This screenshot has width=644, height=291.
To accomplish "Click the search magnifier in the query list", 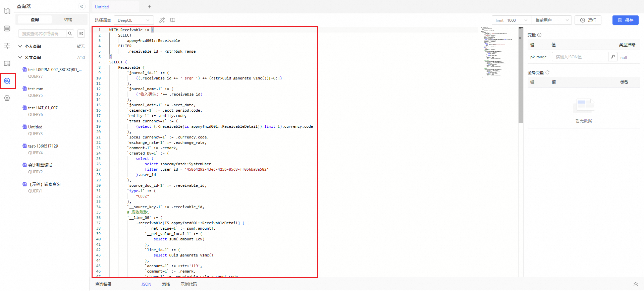I will 70,34.
